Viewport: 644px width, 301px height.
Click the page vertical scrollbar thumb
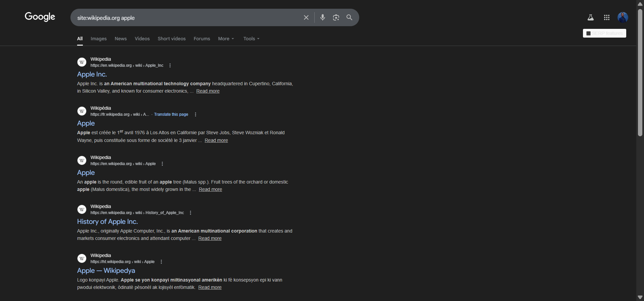640,72
